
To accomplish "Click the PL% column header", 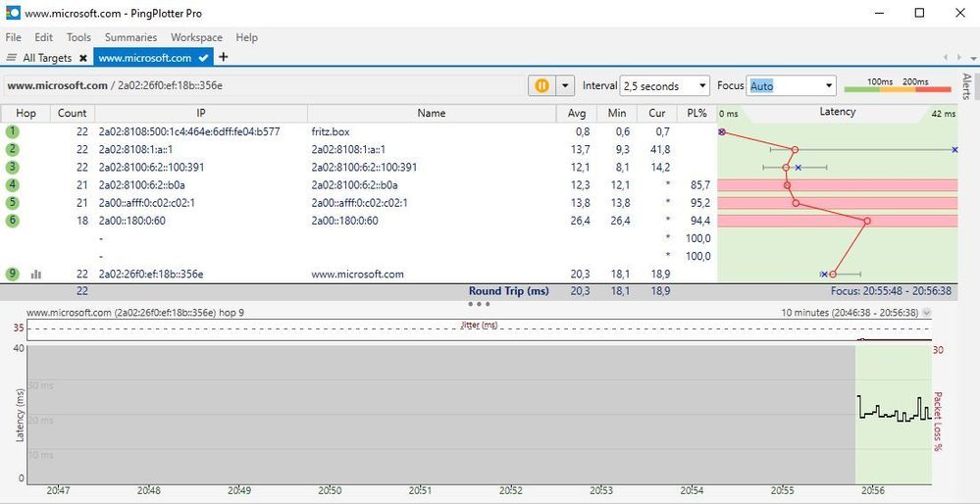I will pyautogui.click(x=696, y=113).
